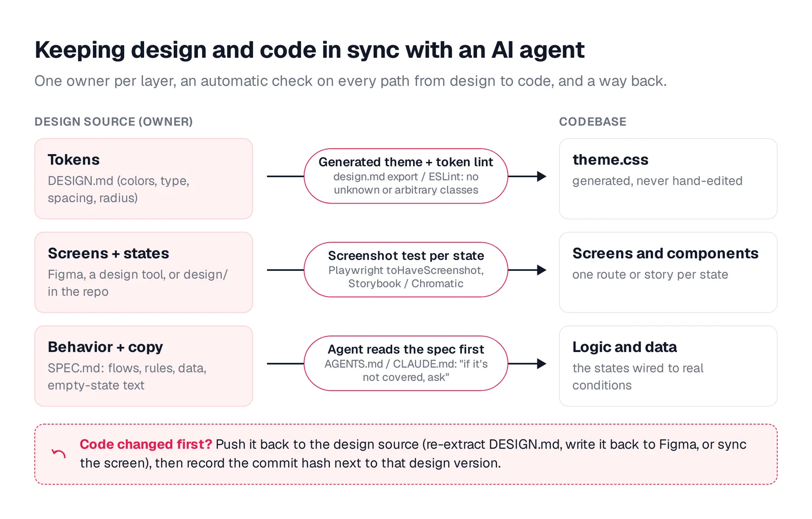The image size is (812, 519).
Task: Click 'AGENTS.md / CLAUDE.md' caption text
Action: pyautogui.click(x=406, y=370)
